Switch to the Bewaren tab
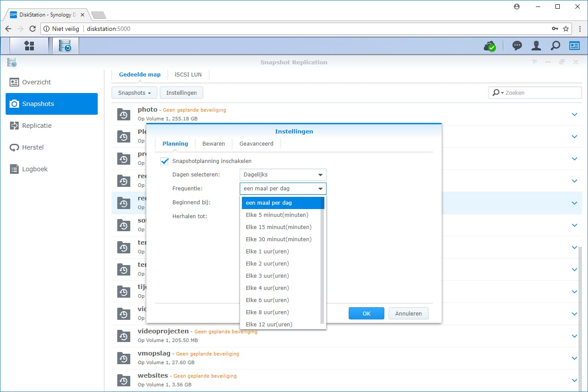588x392 pixels. coord(213,144)
